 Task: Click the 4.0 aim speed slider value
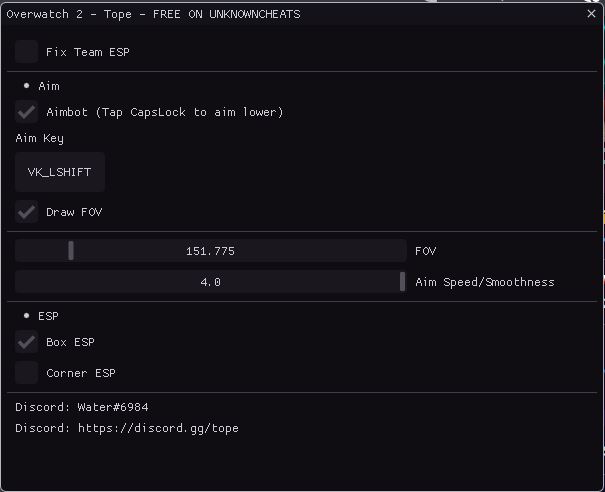210,282
